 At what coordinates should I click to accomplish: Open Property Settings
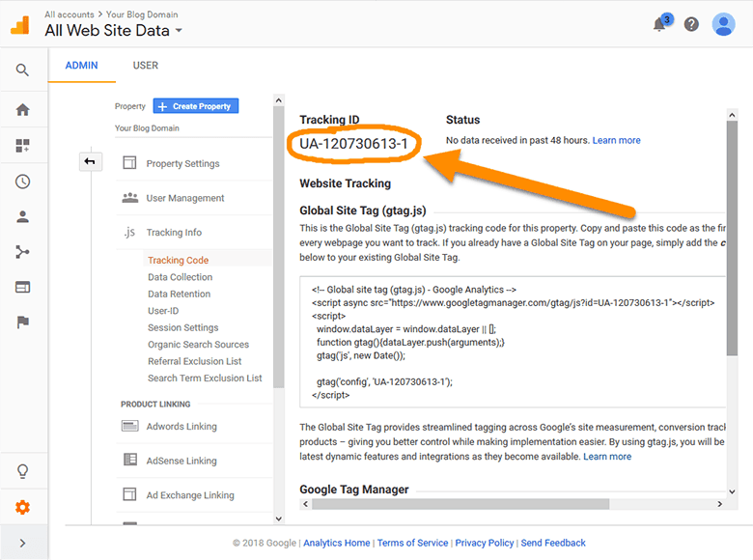183,164
